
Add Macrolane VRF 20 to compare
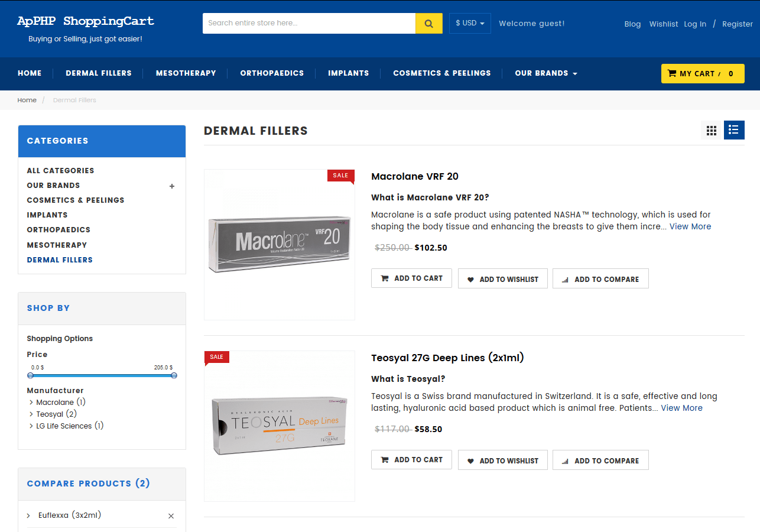click(600, 279)
